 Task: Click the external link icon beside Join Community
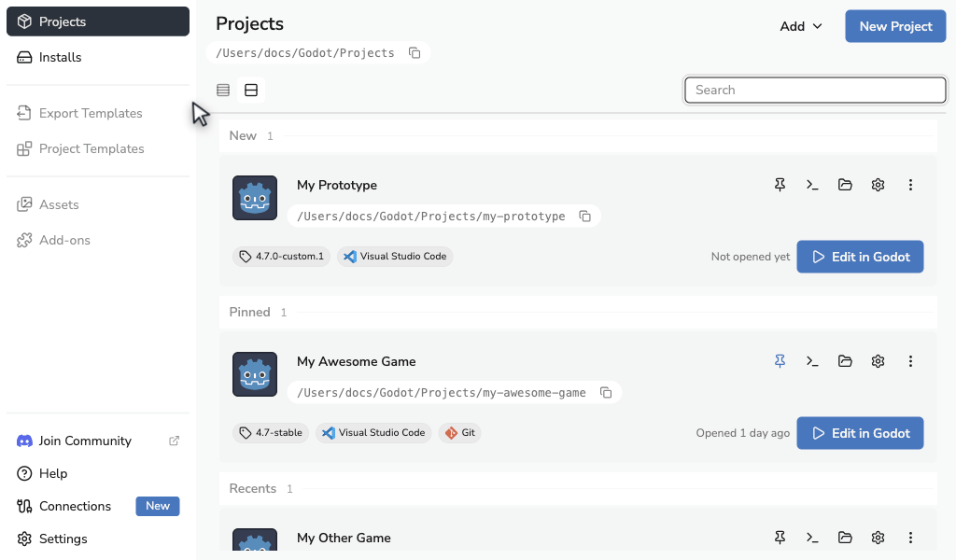click(x=175, y=441)
